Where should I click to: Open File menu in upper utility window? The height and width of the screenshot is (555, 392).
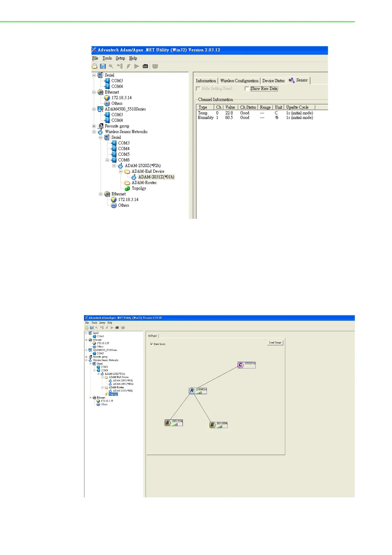95,58
